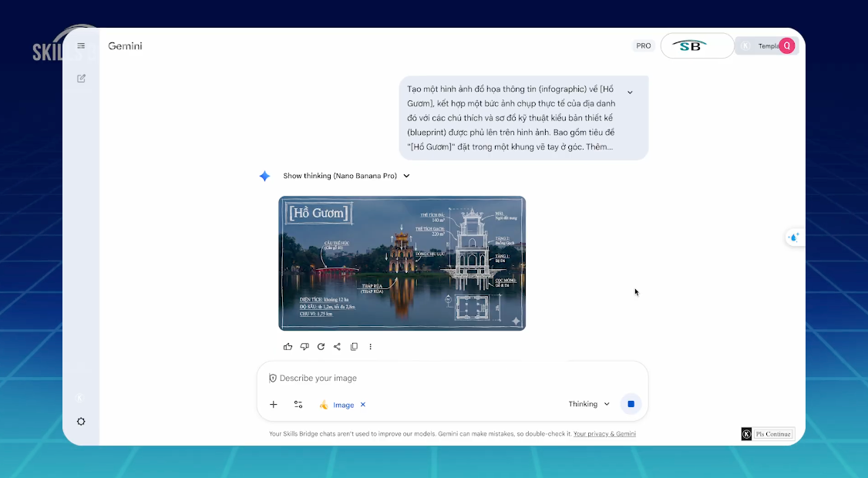Share the generated Hồ Gươm image
This screenshot has width=868, height=478.
click(x=337, y=346)
